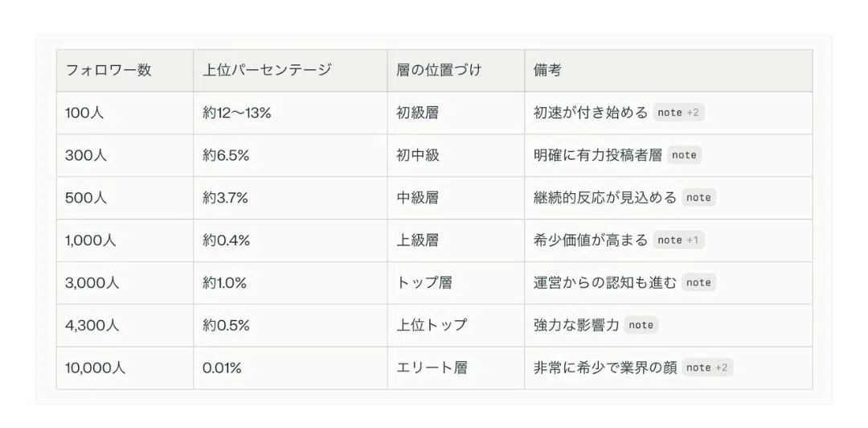Open the note badge beside 強力な影響力
868x428 pixels.
coord(641,325)
